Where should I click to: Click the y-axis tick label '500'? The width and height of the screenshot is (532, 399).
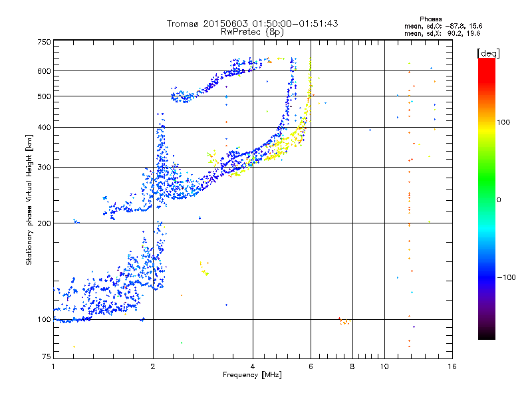tap(44, 96)
